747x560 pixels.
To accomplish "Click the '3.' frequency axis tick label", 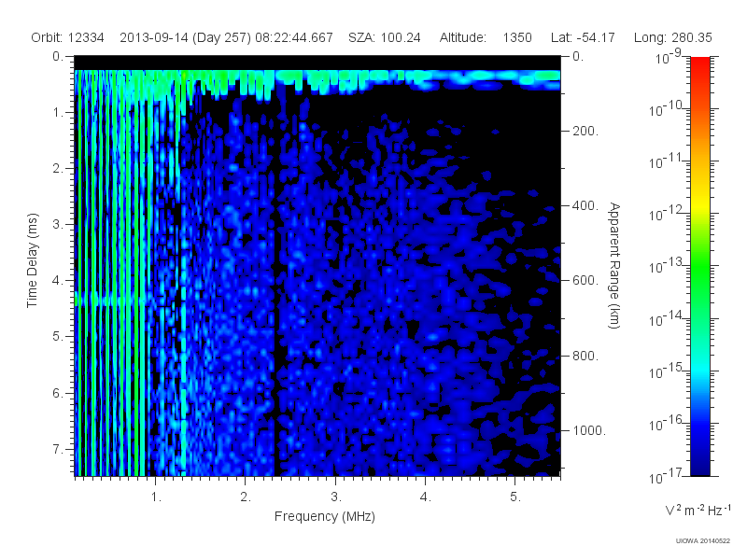I will point(336,497).
